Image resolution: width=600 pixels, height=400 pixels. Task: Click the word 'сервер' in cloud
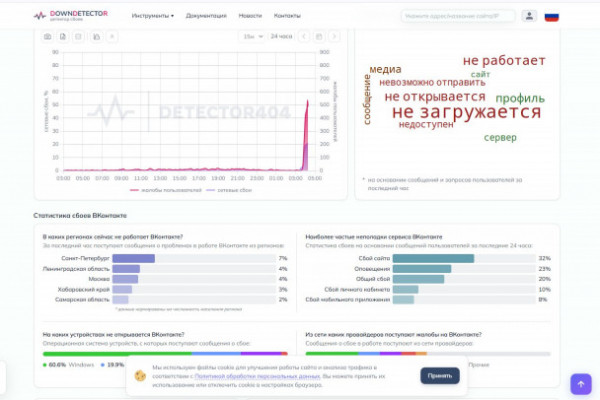(x=500, y=137)
